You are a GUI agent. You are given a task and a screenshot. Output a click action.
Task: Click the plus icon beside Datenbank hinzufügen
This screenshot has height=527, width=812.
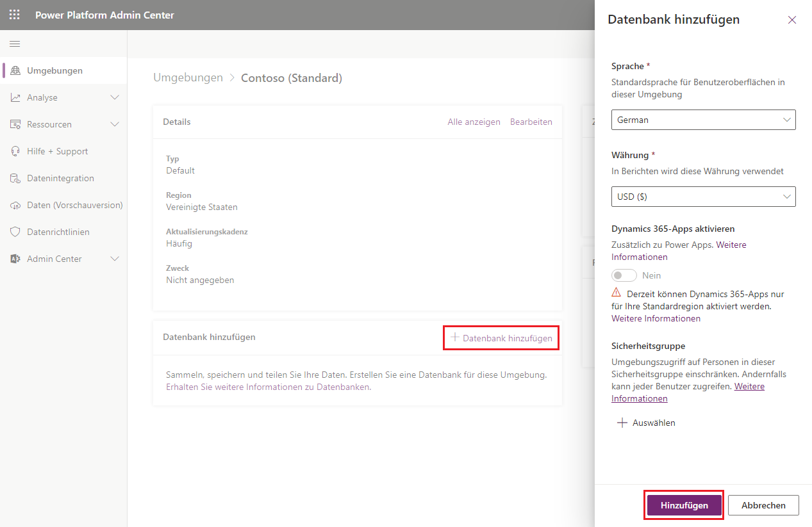tap(455, 337)
